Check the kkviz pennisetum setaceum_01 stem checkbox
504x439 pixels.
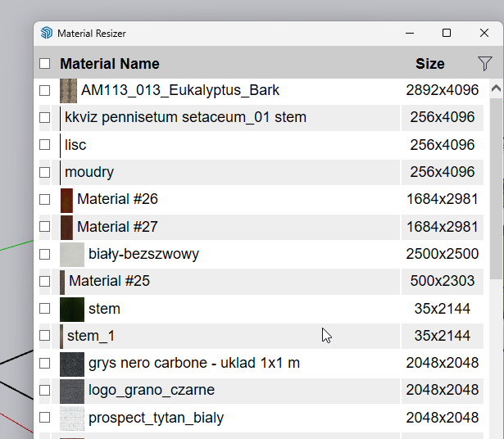[x=45, y=118]
